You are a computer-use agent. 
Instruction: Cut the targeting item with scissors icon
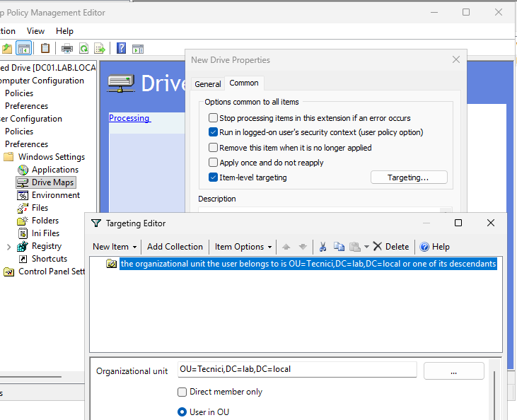click(323, 247)
